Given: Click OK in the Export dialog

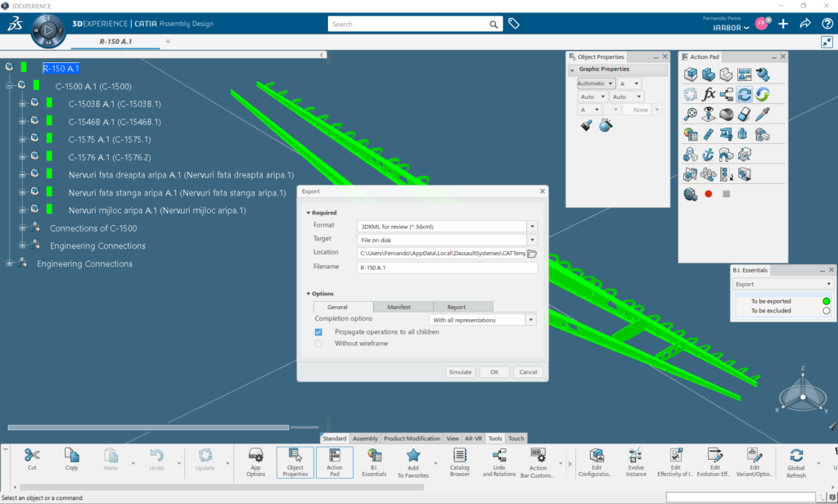Looking at the screenshot, I should (494, 372).
